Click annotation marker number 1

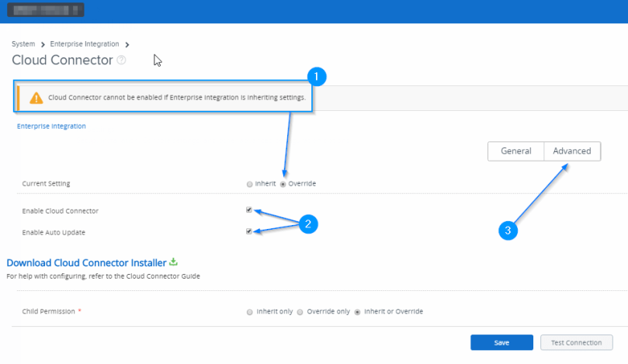(x=316, y=76)
